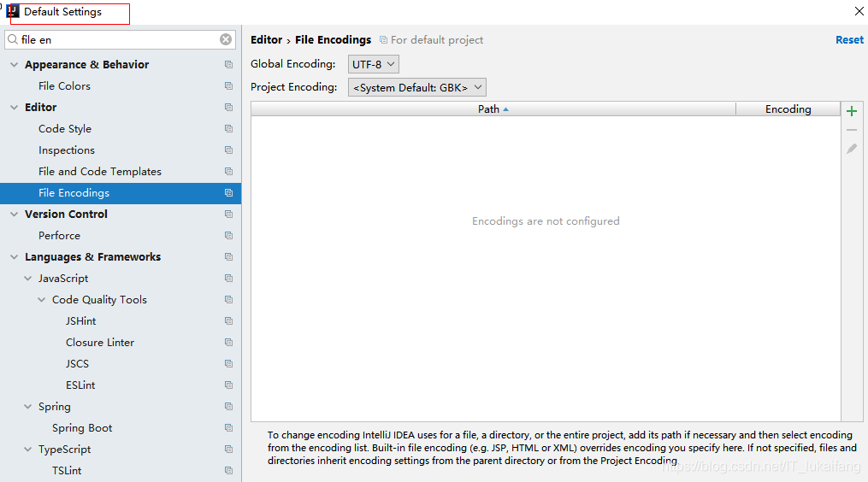Screen dimensions: 868x482
Task: Click project-level icon next to File Encodings row
Action: coord(228,192)
